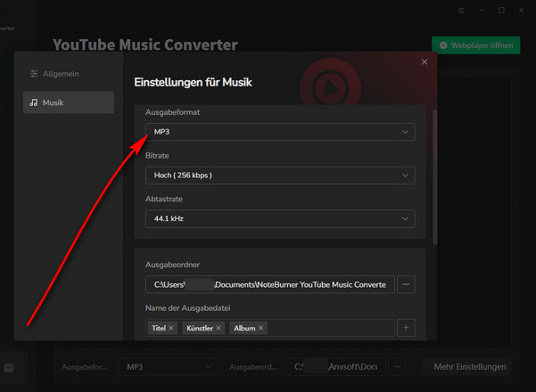
Task: Click the Künstler filename tag
Action: tap(203, 328)
